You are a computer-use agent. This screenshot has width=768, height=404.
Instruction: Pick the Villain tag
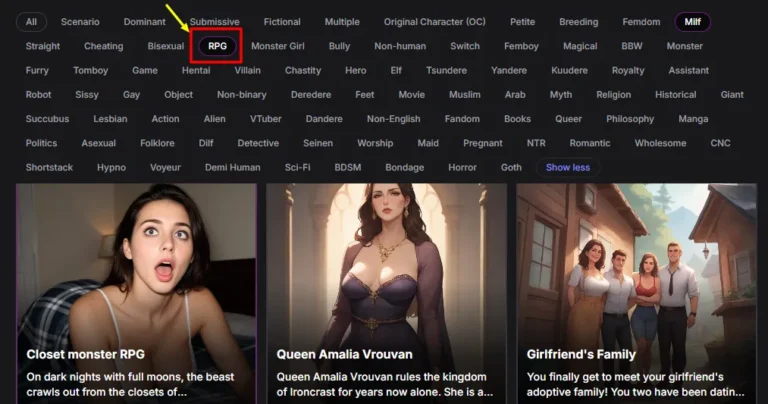[x=247, y=71]
